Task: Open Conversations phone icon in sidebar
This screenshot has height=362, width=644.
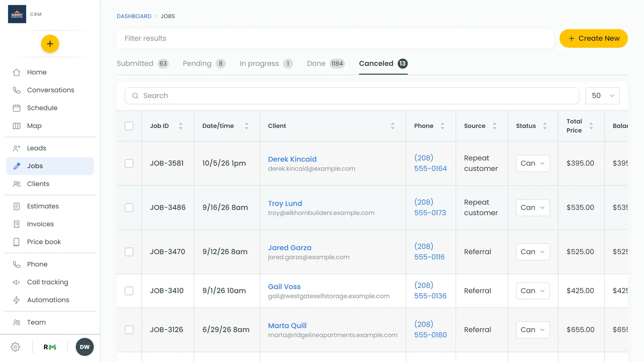Action: [17, 90]
